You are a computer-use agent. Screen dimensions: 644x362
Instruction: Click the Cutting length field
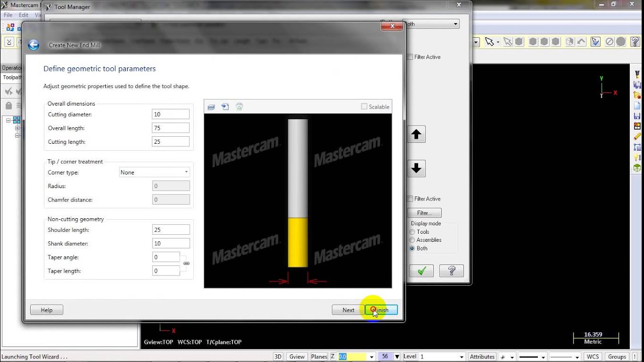click(x=171, y=141)
